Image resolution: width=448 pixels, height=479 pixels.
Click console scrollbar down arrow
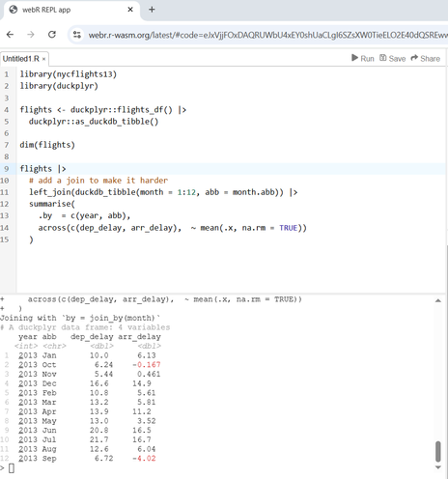[438, 467]
